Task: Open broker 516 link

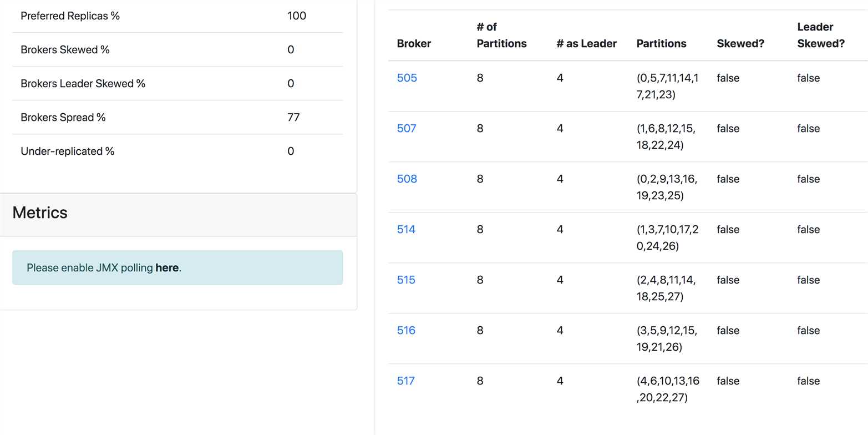Action: point(406,331)
